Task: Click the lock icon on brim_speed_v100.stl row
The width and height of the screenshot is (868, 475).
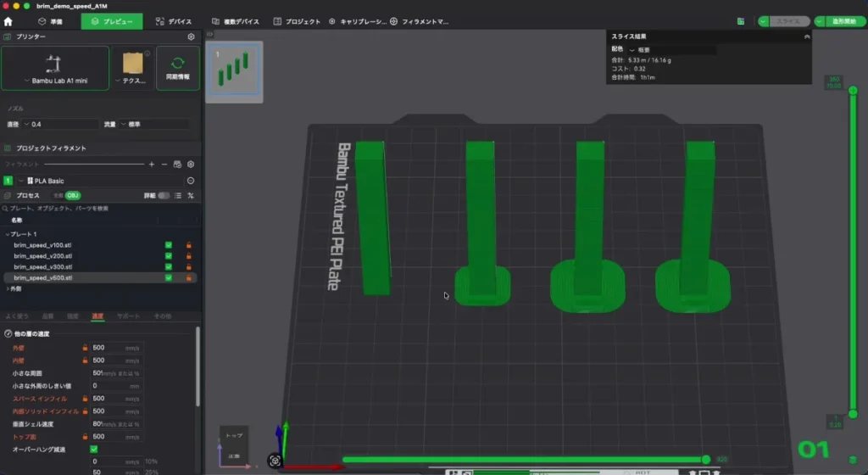Action: (189, 245)
